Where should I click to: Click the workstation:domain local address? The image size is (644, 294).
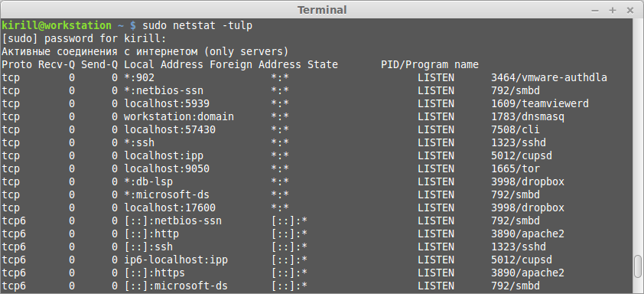click(x=179, y=117)
